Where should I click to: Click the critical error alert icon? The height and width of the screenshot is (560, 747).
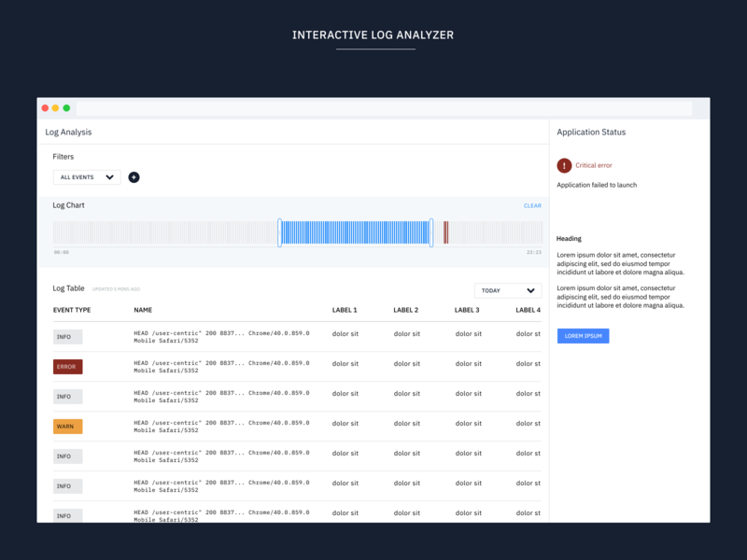563,165
